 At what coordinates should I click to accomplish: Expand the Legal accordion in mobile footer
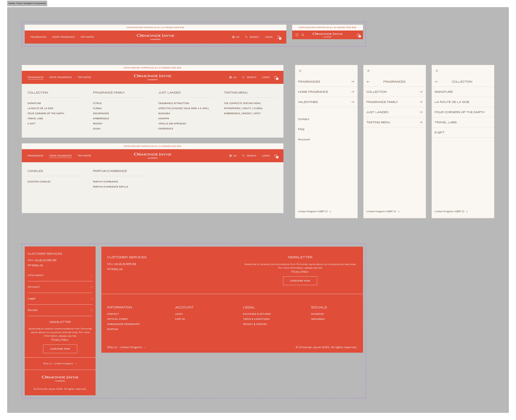click(60, 299)
